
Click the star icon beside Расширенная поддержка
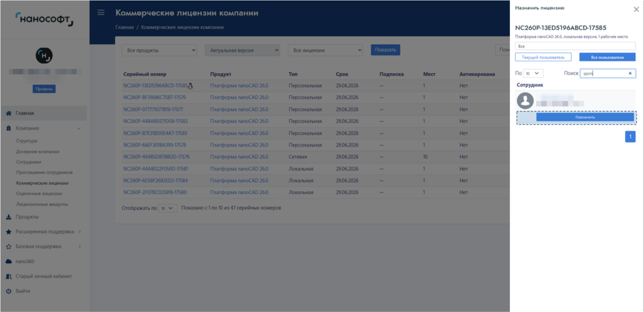9,232
